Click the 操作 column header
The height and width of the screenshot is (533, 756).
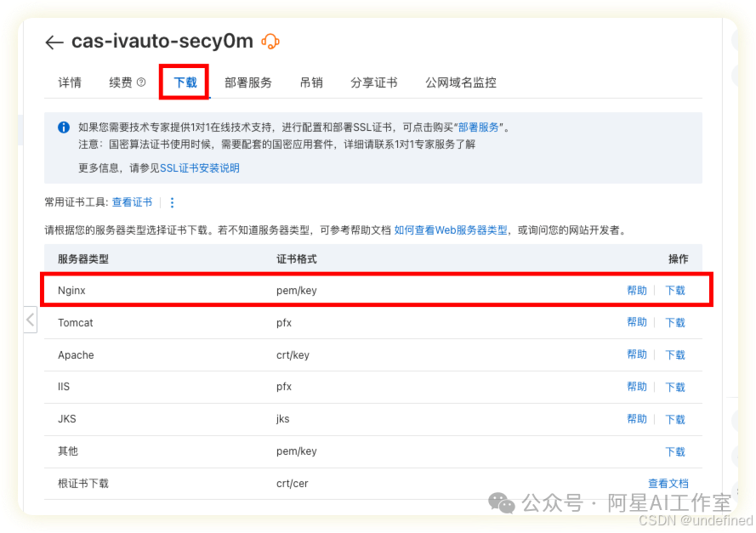679,259
